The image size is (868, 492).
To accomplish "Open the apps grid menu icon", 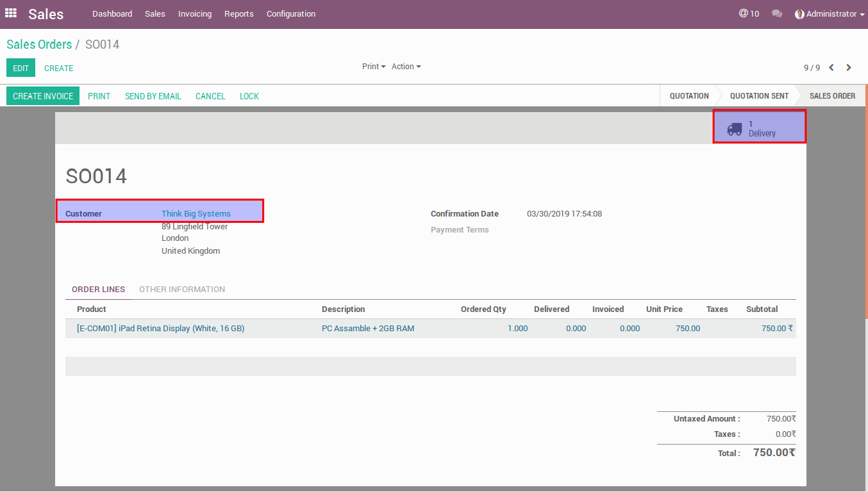I will tap(11, 13).
